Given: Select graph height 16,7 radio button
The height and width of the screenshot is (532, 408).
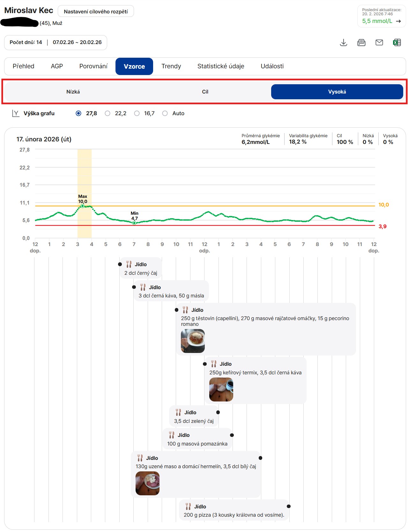Looking at the screenshot, I should (137, 113).
